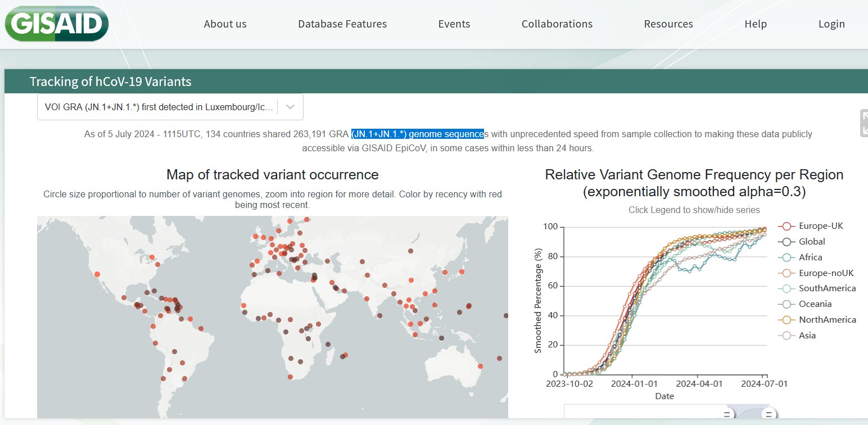
Task: Expand the Database Features menu
Action: click(x=342, y=24)
